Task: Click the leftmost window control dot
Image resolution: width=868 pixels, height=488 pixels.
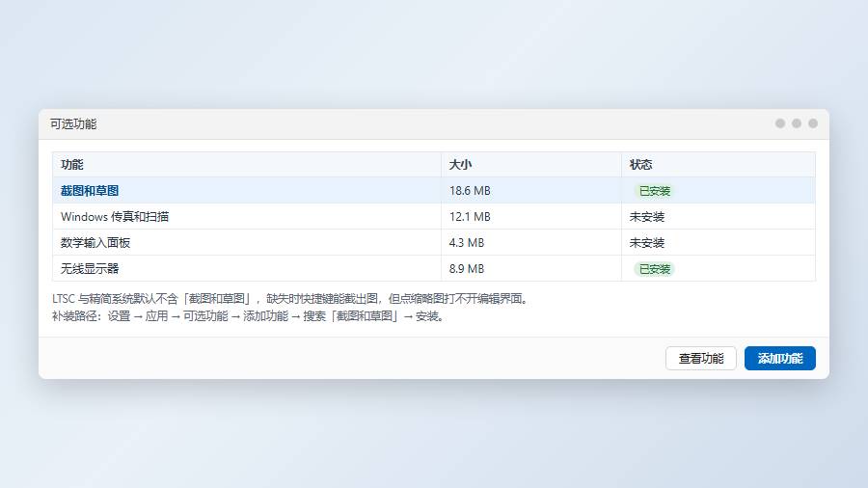Action: pos(780,123)
